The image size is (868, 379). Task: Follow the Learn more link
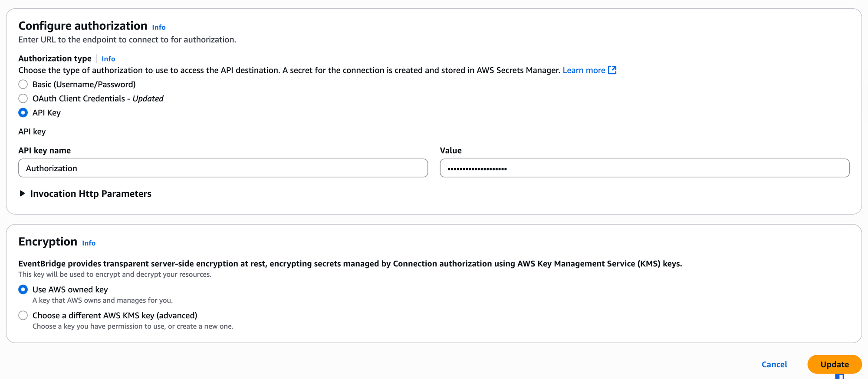(583, 70)
